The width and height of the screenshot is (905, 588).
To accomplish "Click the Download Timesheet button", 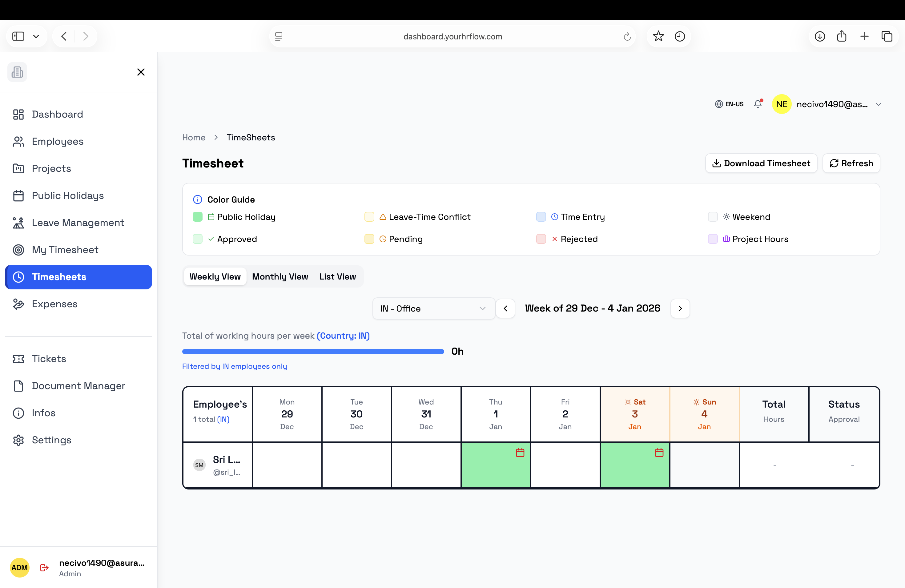I will coord(761,163).
